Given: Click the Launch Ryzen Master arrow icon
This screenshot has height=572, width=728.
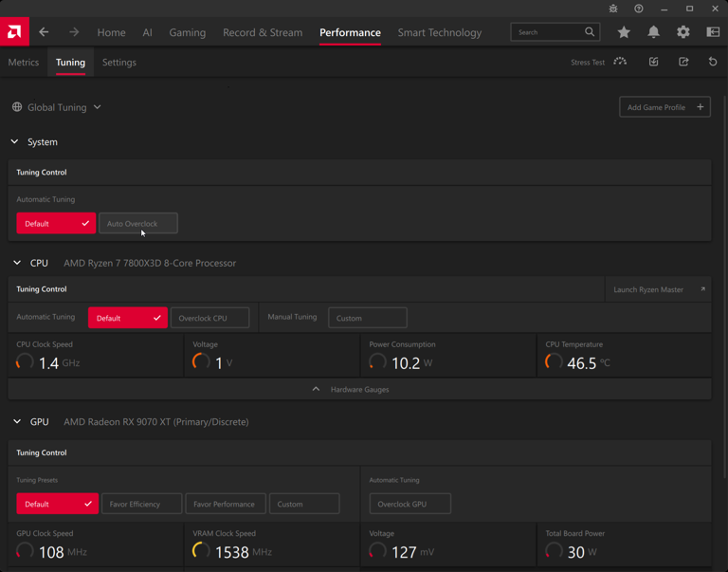Looking at the screenshot, I should click(703, 289).
